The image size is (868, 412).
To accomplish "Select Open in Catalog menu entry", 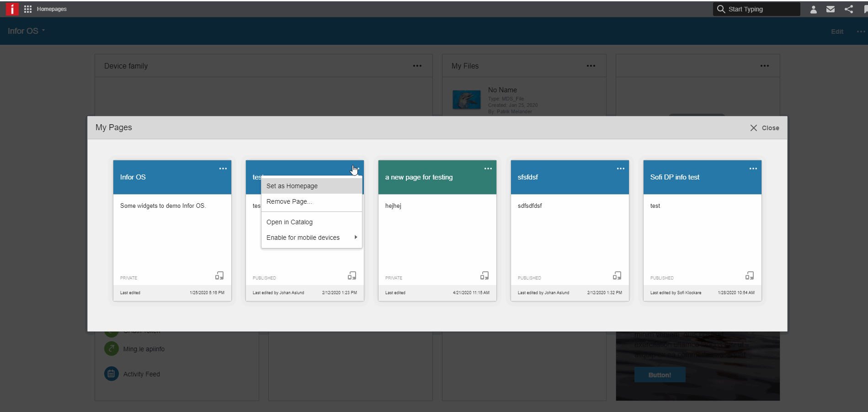I will coord(312,222).
